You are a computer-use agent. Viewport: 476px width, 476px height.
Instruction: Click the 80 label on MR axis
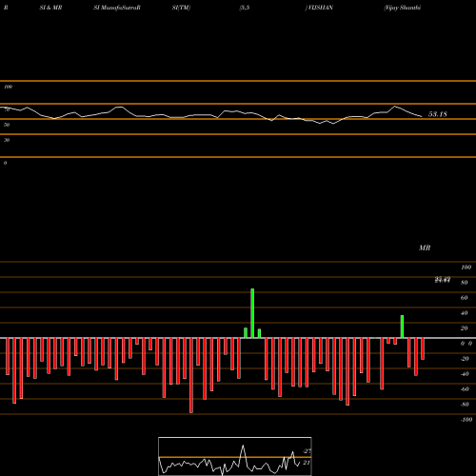[465, 283]
